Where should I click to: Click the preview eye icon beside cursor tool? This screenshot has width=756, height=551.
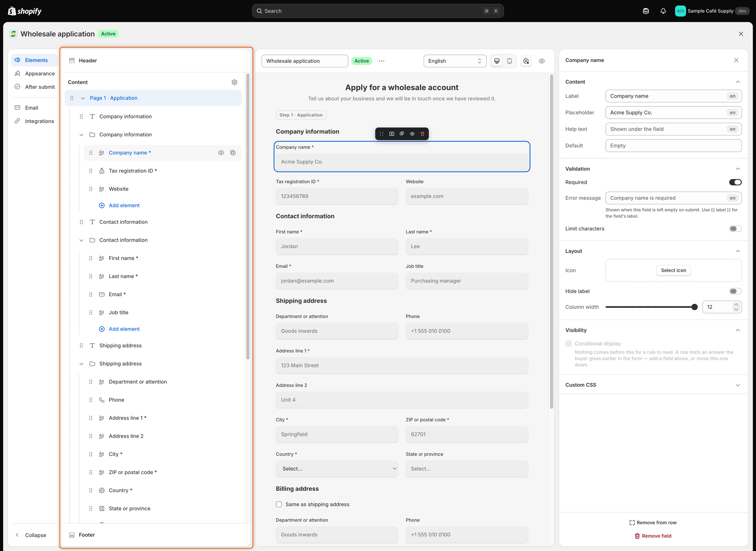tap(542, 61)
